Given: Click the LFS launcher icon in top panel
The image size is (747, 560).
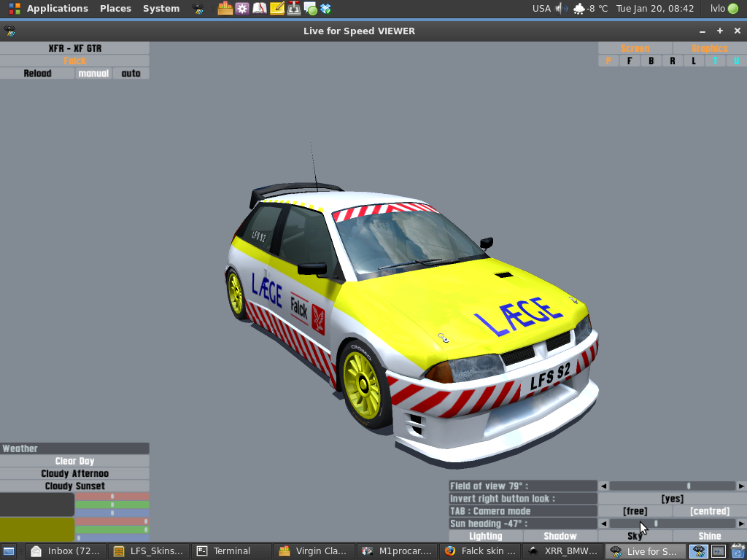Looking at the screenshot, I should pos(198,9).
